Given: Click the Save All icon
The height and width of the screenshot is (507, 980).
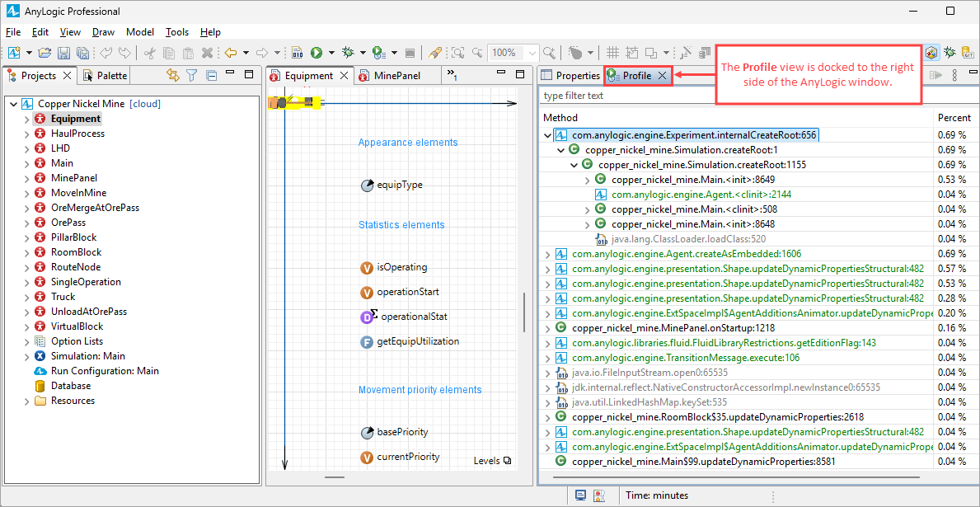Looking at the screenshot, I should tap(82, 53).
